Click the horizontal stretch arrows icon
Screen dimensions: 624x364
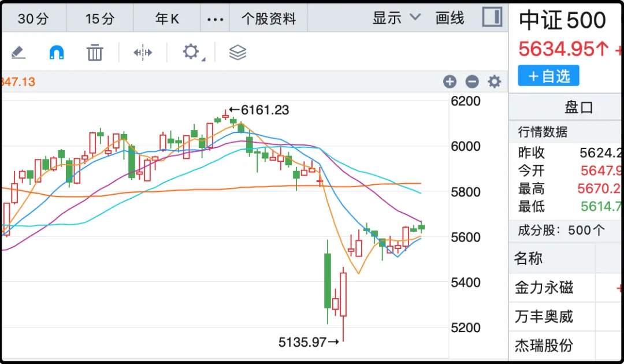click(x=143, y=53)
